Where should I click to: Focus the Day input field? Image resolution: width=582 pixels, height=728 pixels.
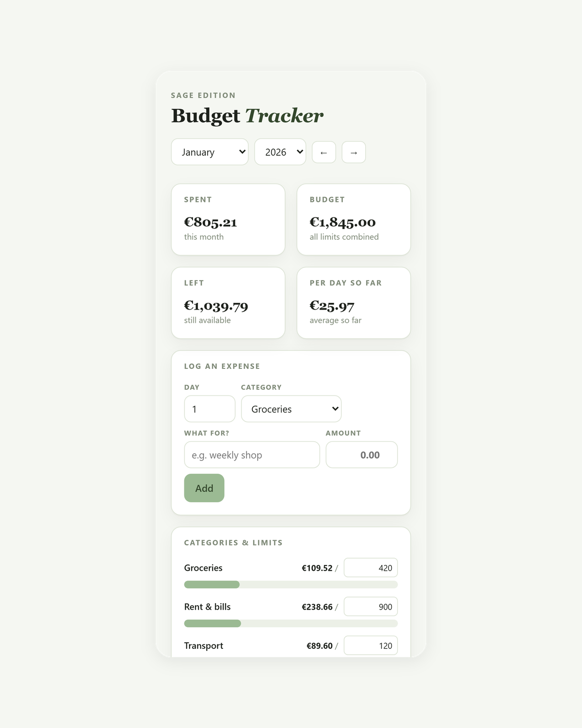tap(210, 409)
